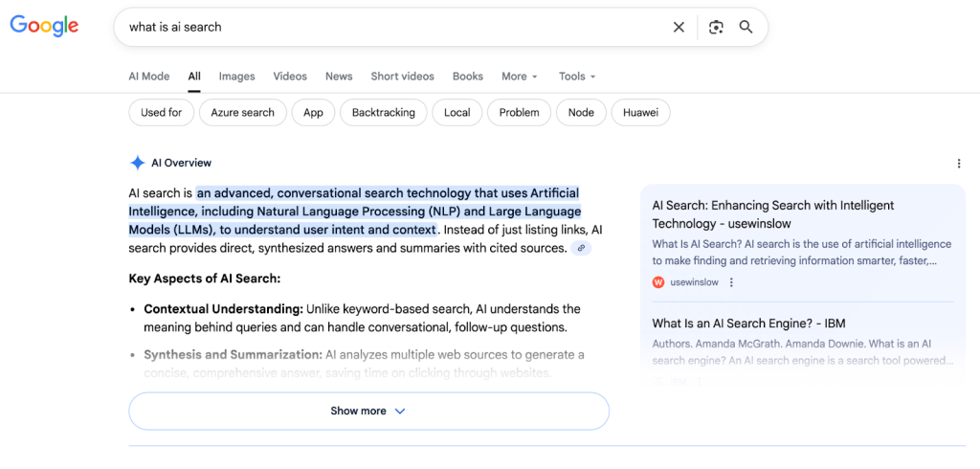Switch to the AI Mode tab
Screen dimensions: 980x469
(x=149, y=77)
